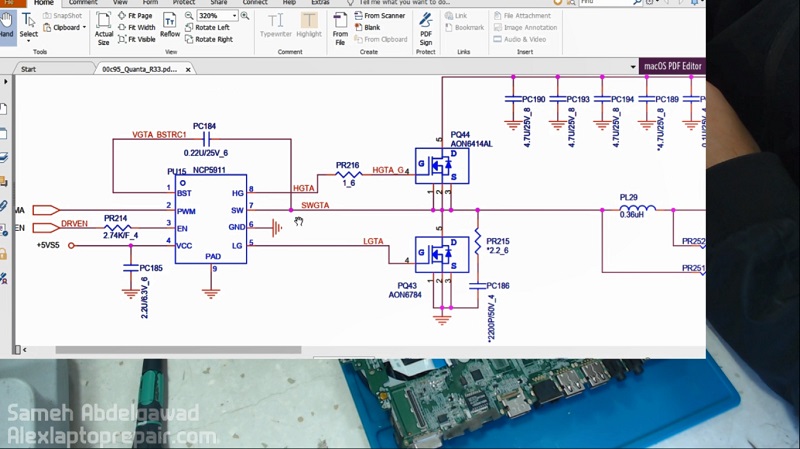Insert Audio & Video
The width and height of the screenshot is (800, 449).
(x=520, y=39)
